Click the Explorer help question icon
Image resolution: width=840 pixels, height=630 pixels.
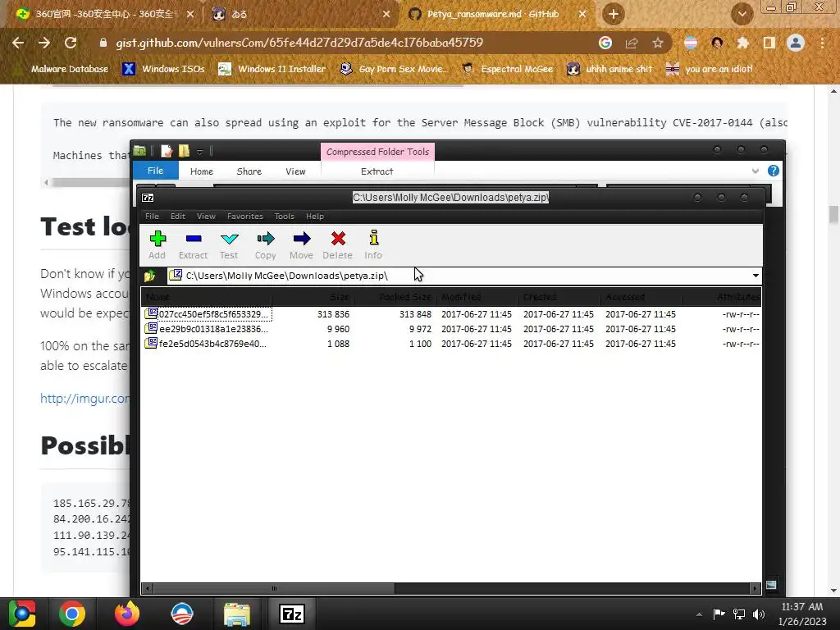click(773, 171)
